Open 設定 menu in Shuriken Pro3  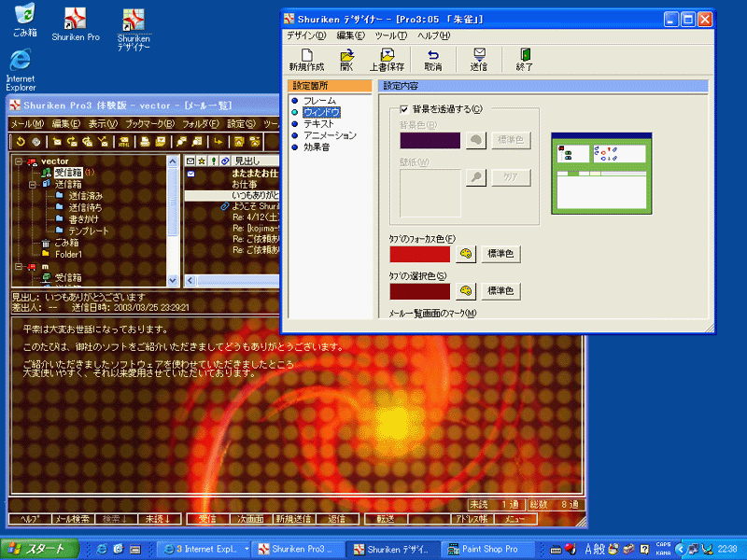coord(241,124)
